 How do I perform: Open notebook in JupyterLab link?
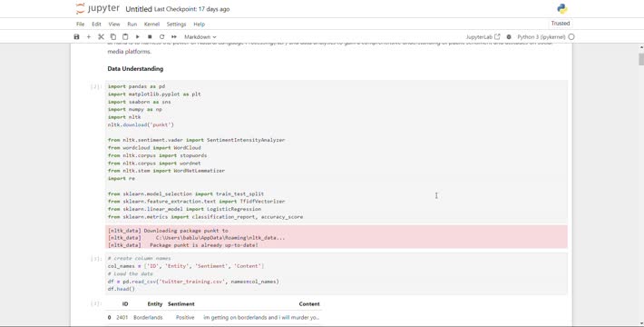pos(483,36)
